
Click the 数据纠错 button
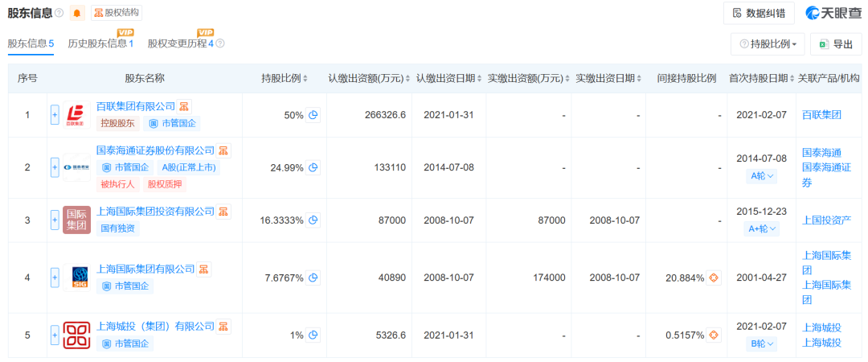(x=759, y=14)
